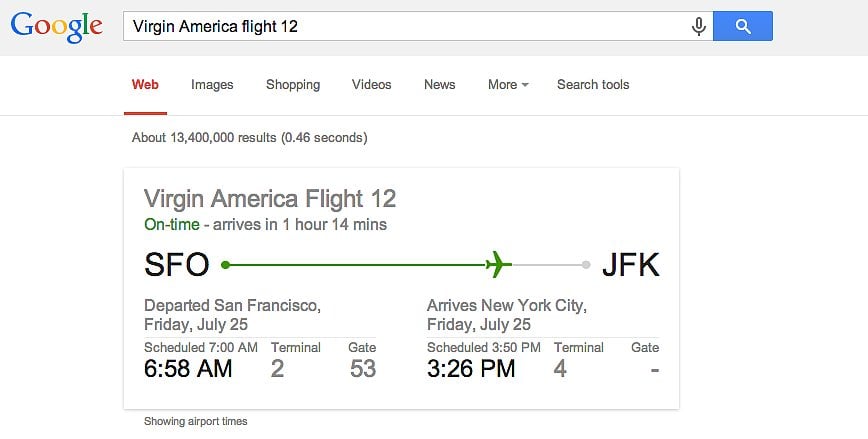Click the Virgin America Flight 12 title

coord(270,199)
